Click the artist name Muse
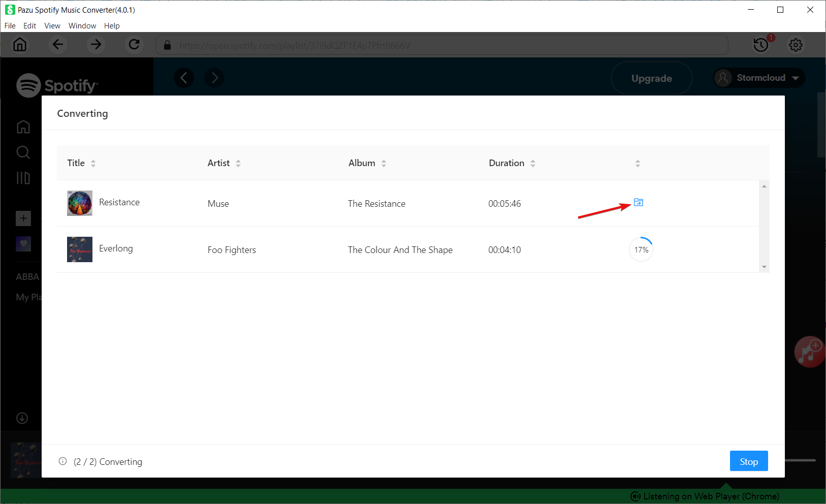This screenshot has width=826, height=504. tap(218, 204)
